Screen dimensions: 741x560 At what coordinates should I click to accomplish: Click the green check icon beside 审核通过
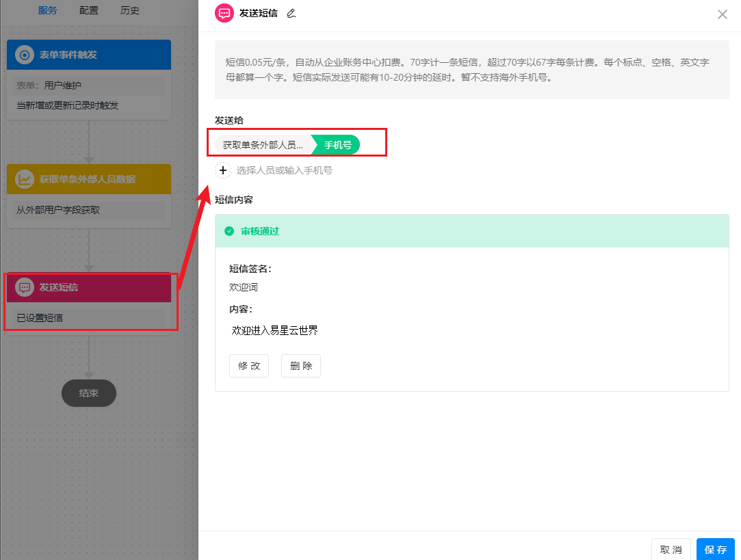(x=229, y=231)
